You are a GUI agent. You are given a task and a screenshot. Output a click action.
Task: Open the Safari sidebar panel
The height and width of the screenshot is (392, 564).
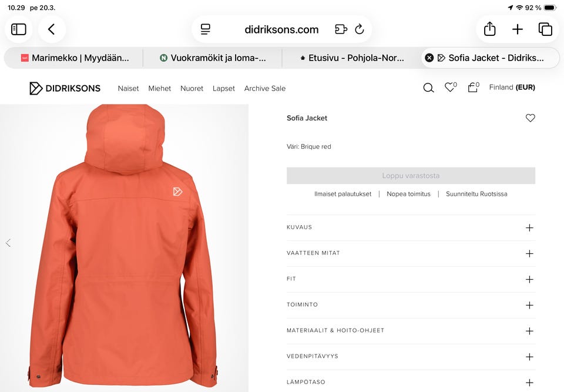(x=19, y=29)
